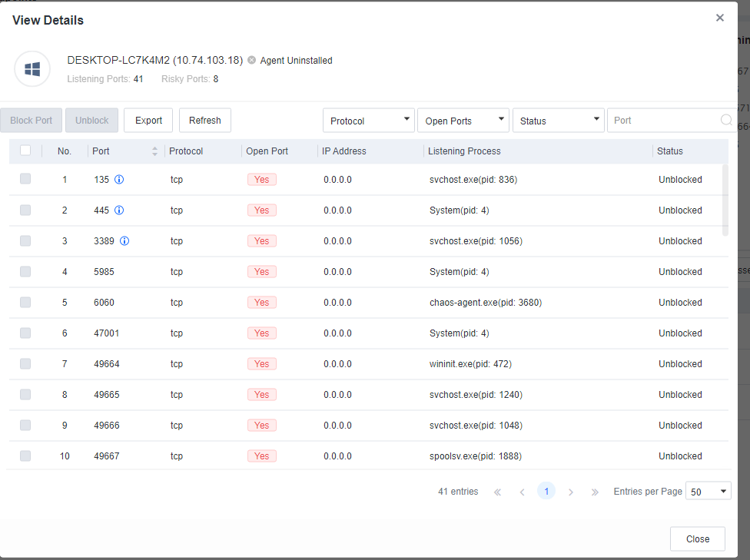Screen dimensions: 750x560
Task: Click the table's vertical scrollbar
Action: click(725, 200)
